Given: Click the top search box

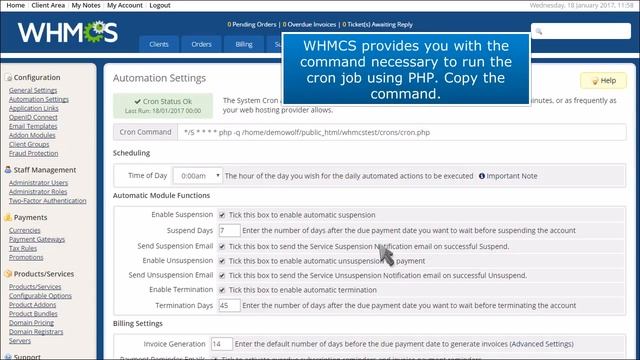Looking at the screenshot, I should point(581,31).
